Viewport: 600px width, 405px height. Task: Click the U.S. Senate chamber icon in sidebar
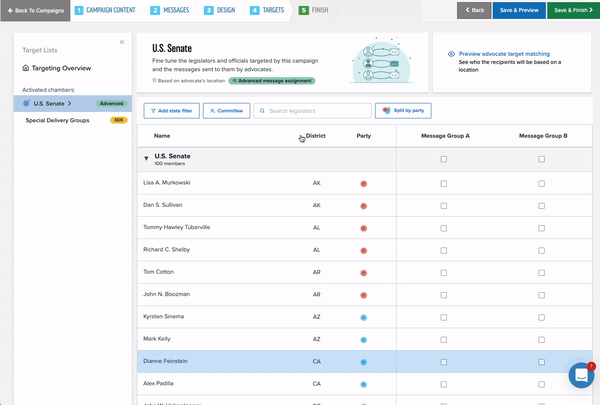(26, 103)
